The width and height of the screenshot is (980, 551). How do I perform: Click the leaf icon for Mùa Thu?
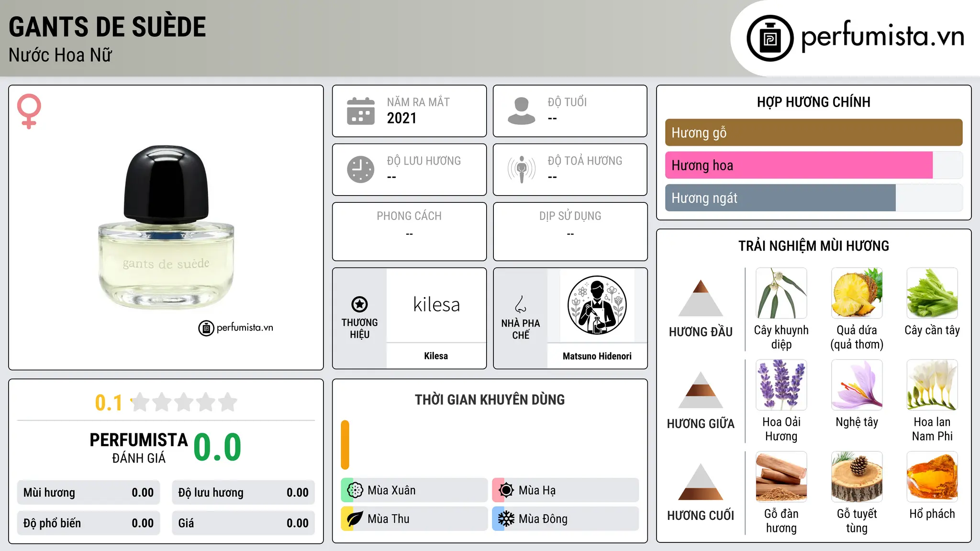coord(355,519)
